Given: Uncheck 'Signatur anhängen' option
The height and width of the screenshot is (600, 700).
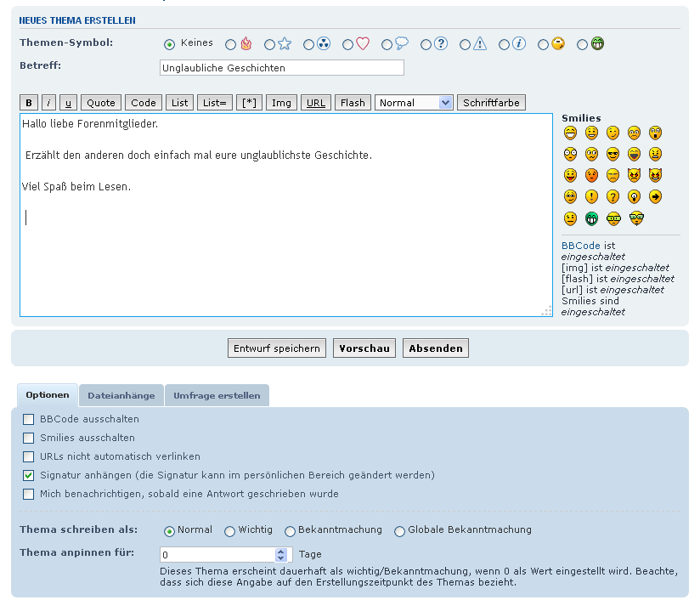Looking at the screenshot, I should tap(29, 475).
